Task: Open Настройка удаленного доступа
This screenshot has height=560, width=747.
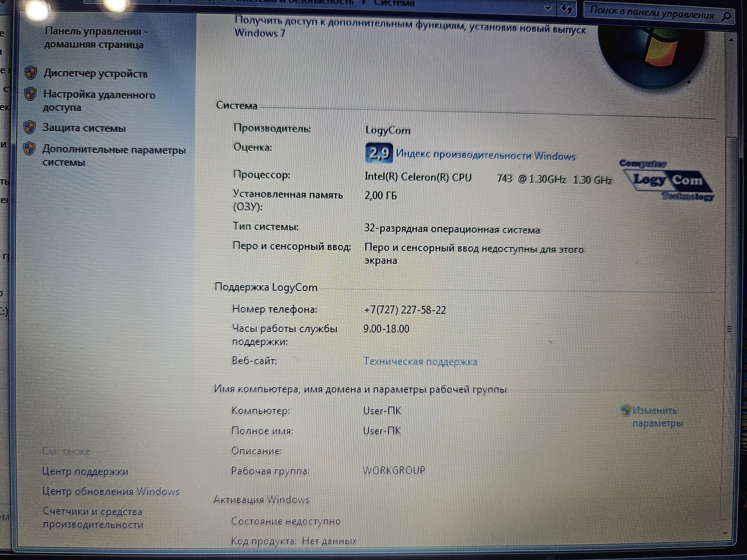Action: pyautogui.click(x=99, y=101)
